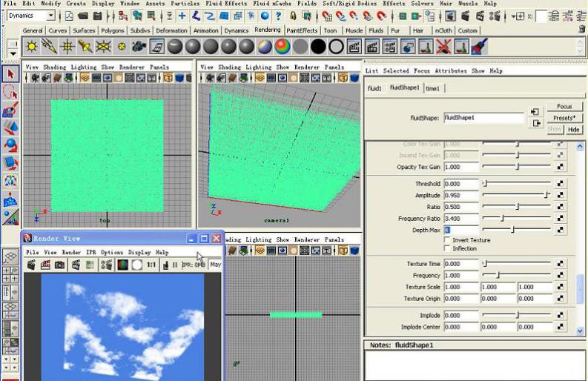The image size is (588, 381).
Task: Open Options menu in Render View
Action: 112,252
